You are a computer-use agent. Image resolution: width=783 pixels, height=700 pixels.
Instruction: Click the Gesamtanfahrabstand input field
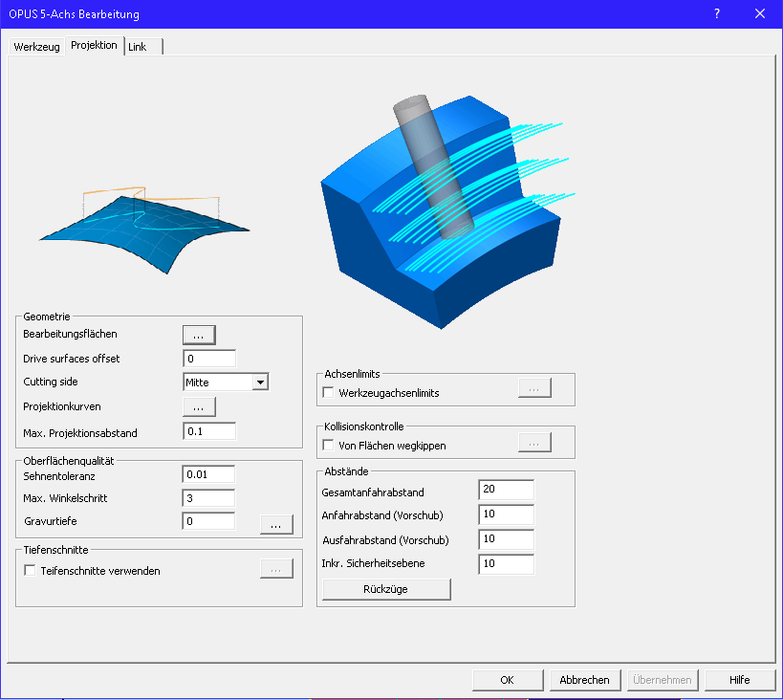click(506, 490)
